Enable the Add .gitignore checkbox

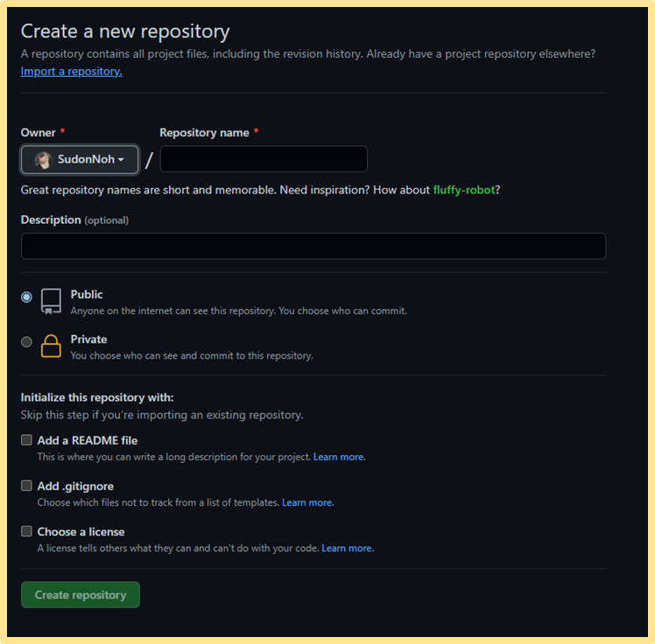click(26, 486)
